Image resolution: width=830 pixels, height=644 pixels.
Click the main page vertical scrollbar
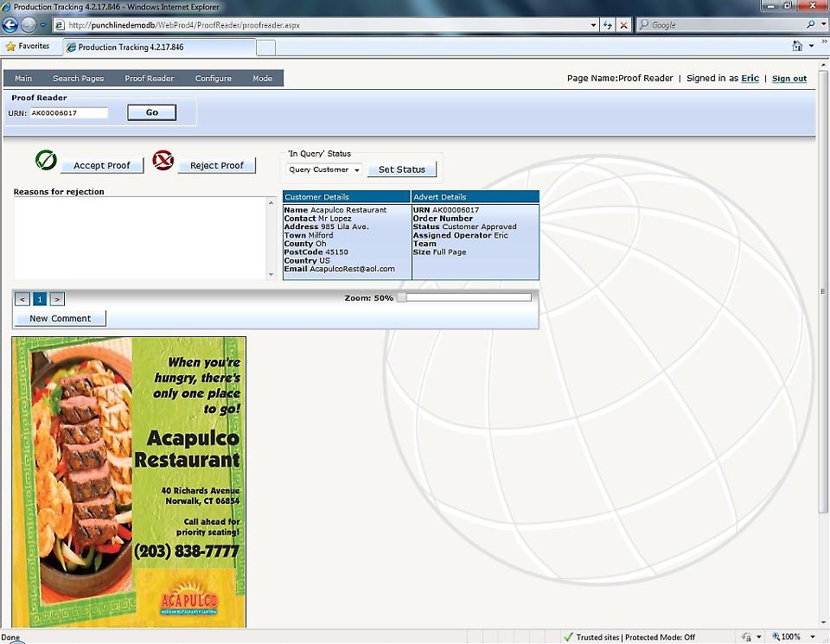point(822,291)
